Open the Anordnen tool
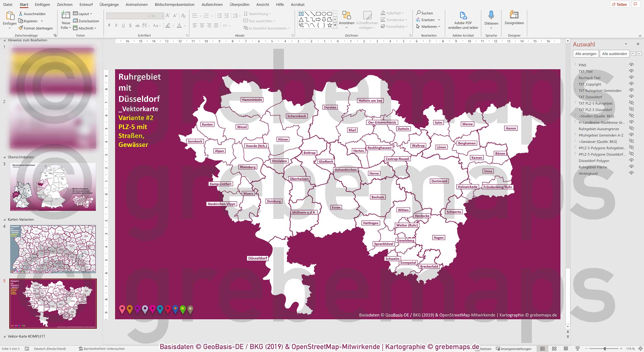Screen dimensions: 644x352 click(x=346, y=16)
